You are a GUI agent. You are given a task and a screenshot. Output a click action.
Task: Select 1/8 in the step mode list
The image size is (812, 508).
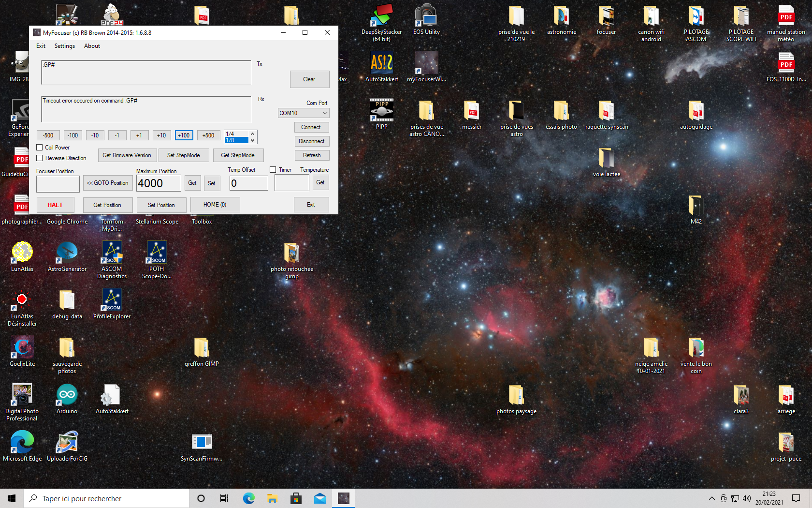pos(236,140)
